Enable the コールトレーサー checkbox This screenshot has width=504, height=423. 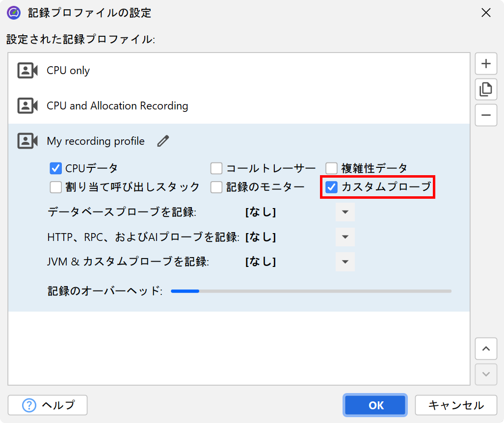point(216,169)
